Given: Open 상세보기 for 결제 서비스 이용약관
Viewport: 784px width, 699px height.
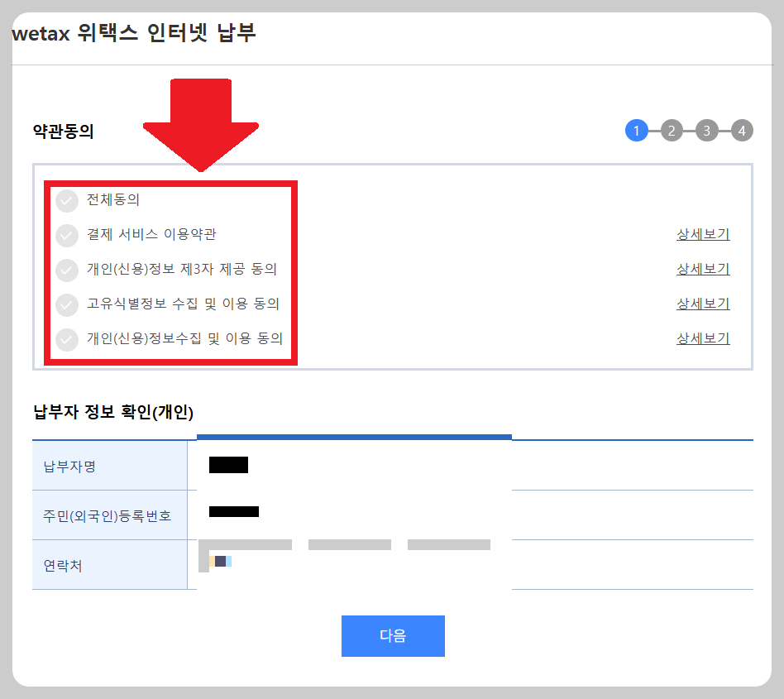Looking at the screenshot, I should point(702,234).
